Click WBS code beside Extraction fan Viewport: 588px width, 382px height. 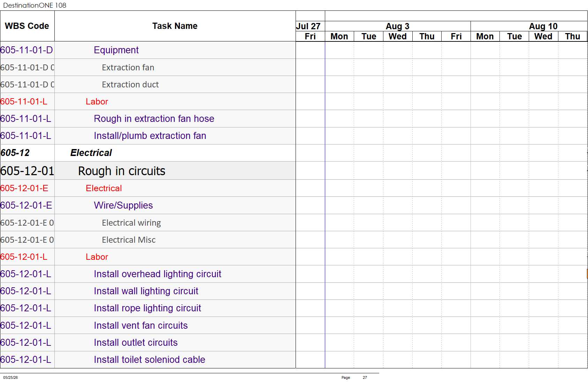pos(27,68)
